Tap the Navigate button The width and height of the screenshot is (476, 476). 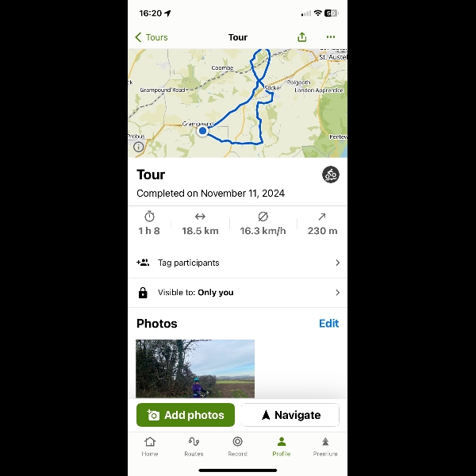(290, 415)
